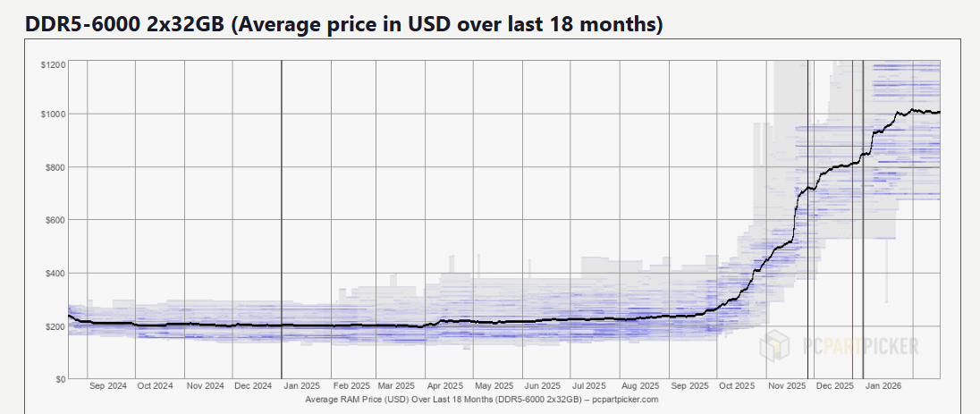Select the chart caption below the x-axis
Screen dimensions: 980x414
tap(482, 398)
